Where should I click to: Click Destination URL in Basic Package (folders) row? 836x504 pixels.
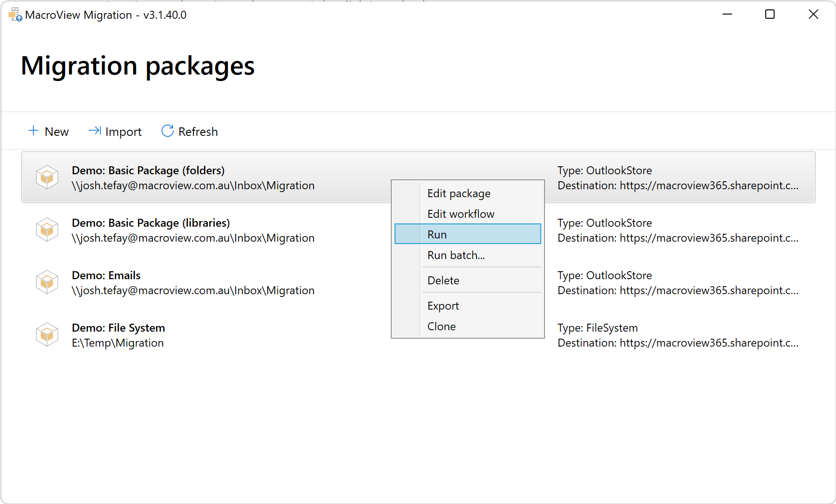pos(678,185)
